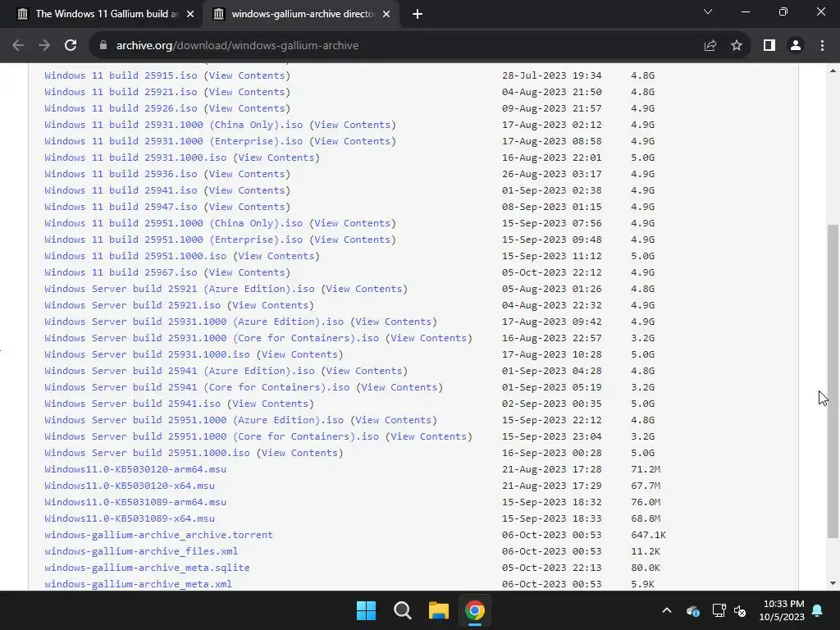Open the Windows Start menu
Image resolution: width=840 pixels, height=630 pixels.
pos(367,610)
